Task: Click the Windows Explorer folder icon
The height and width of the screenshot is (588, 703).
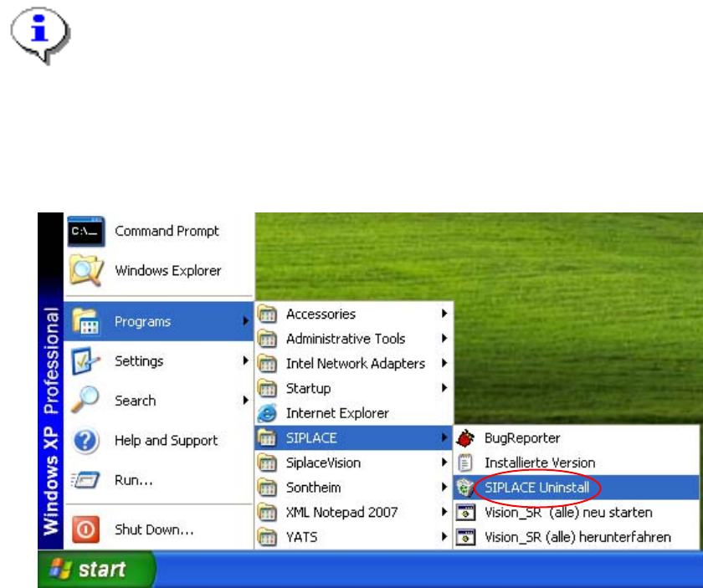Action: 86,270
